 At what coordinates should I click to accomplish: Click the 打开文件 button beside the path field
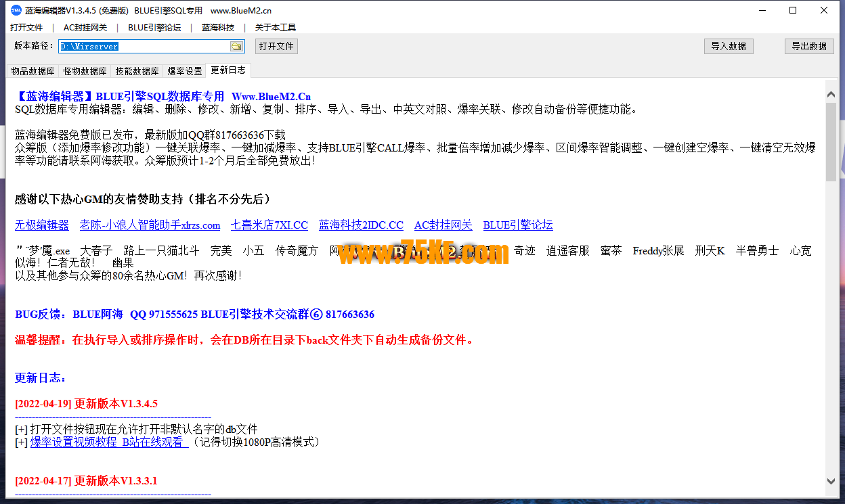tap(276, 46)
